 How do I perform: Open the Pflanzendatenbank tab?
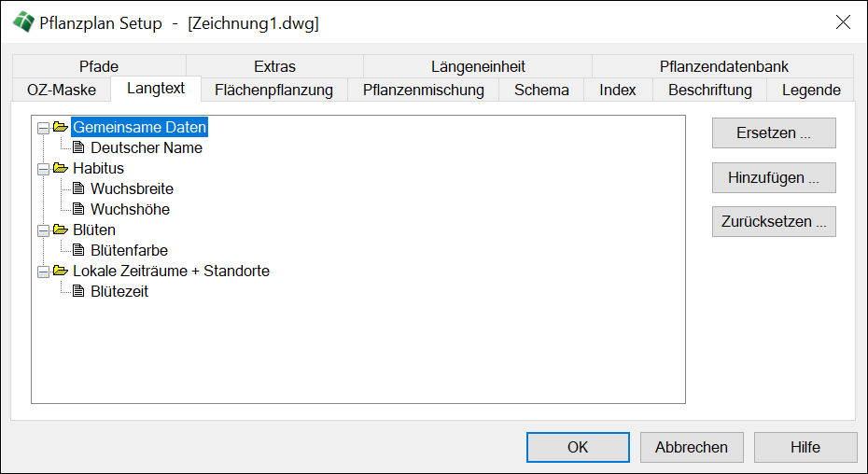pyautogui.click(x=723, y=66)
